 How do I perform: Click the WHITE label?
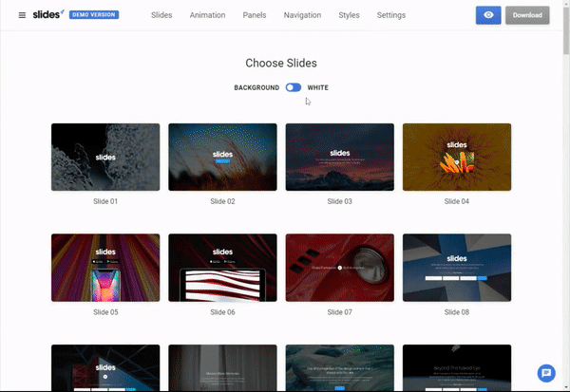(317, 87)
